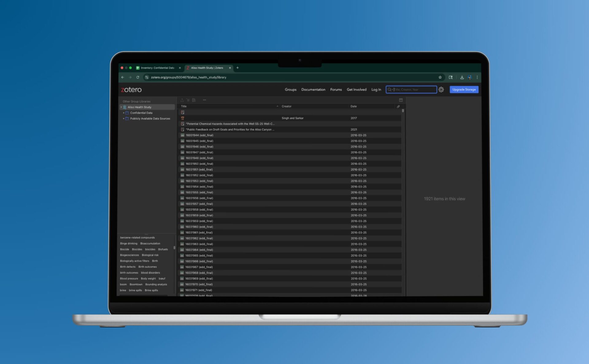Select item 16031950 (edd_final)
Image resolution: width=589 pixels, height=364 pixels.
(x=290, y=164)
